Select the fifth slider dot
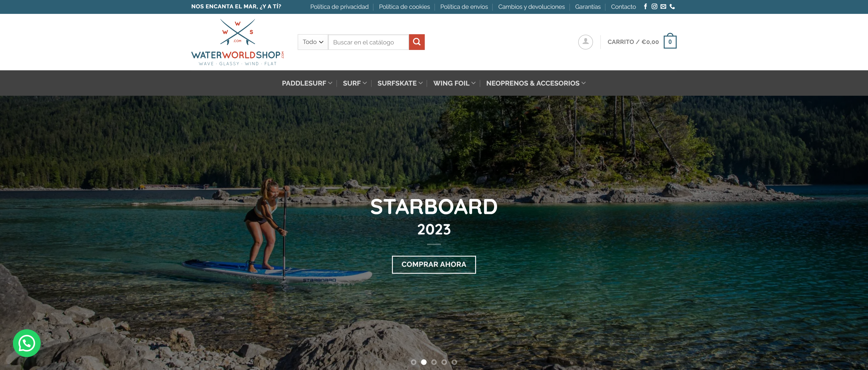Viewport: 868px width, 370px height. click(454, 362)
